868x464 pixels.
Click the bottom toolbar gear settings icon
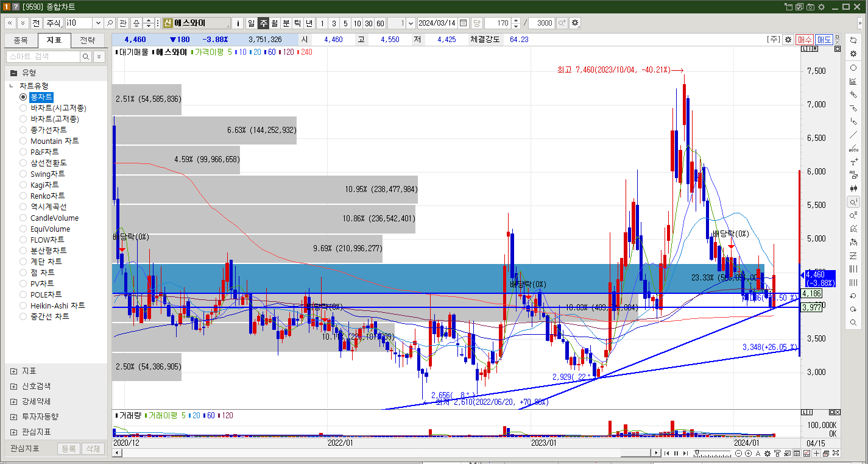tap(767, 453)
